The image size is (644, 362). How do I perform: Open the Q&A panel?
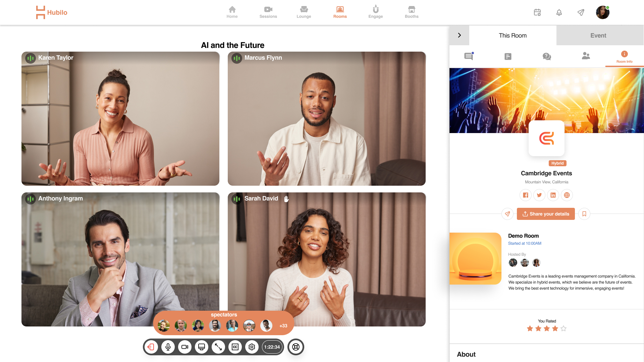[546, 56]
